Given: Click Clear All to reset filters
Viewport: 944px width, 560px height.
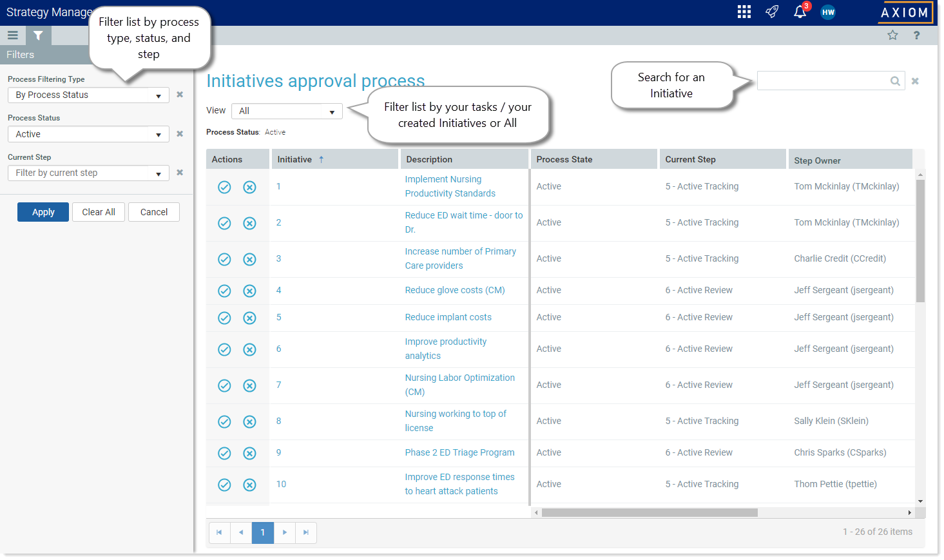Looking at the screenshot, I should tap(98, 211).
